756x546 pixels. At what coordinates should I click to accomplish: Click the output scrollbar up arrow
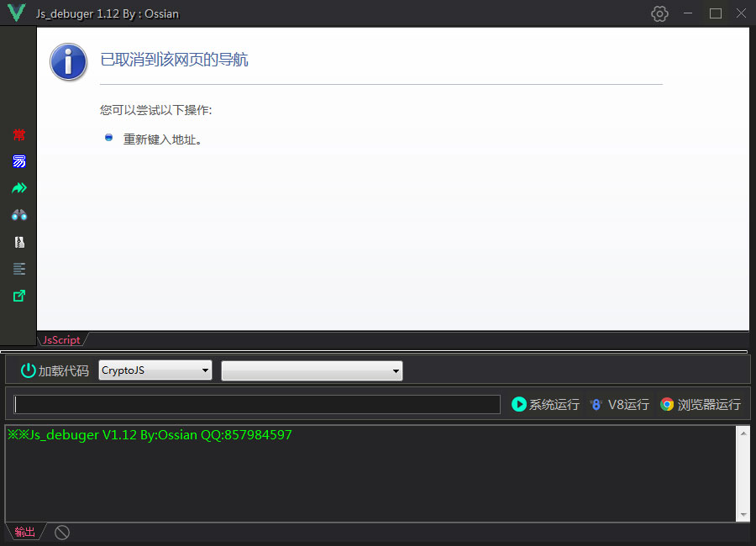point(743,433)
